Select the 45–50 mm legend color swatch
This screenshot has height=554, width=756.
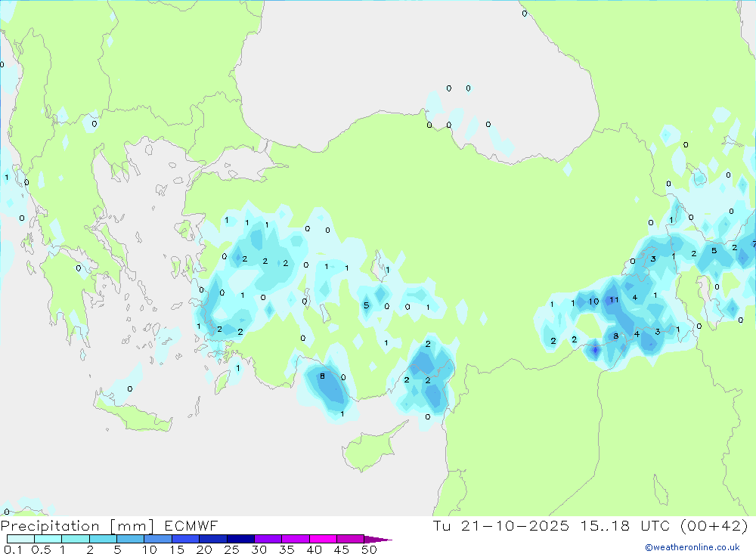tap(351, 539)
